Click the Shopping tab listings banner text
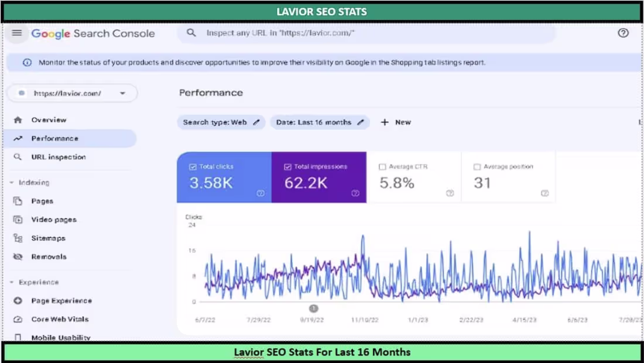The image size is (644, 363). pyautogui.click(x=262, y=63)
